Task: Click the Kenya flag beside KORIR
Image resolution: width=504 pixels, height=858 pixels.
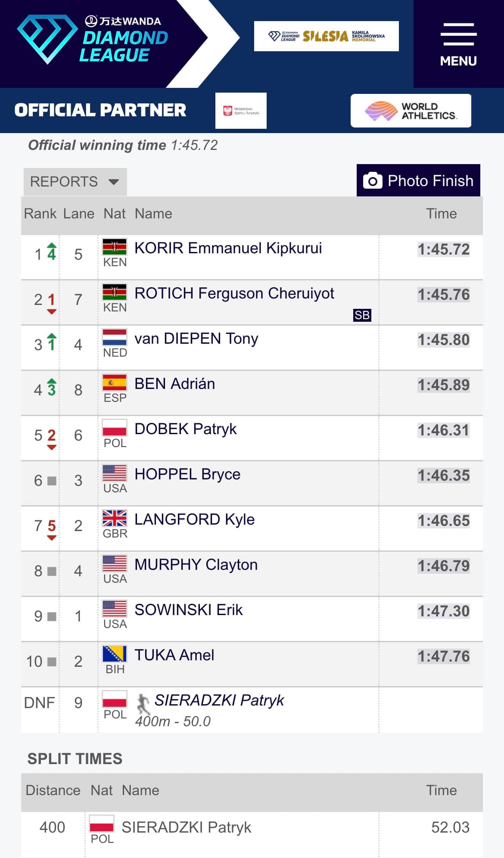Action: pos(115,247)
